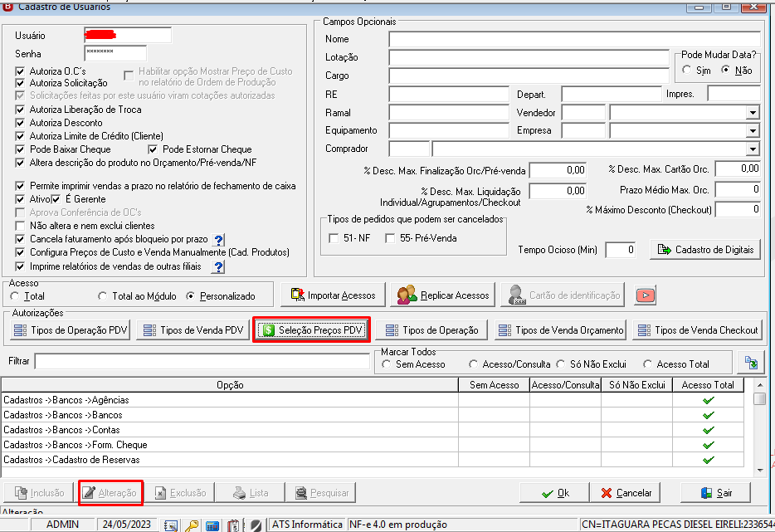Expand the Vendedor dropdown list
Image resolution: width=775 pixels, height=532 pixels.
[753, 113]
